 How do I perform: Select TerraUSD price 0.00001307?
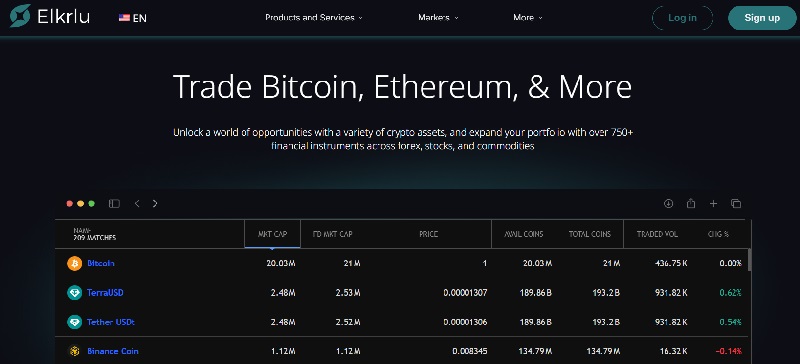coord(465,293)
